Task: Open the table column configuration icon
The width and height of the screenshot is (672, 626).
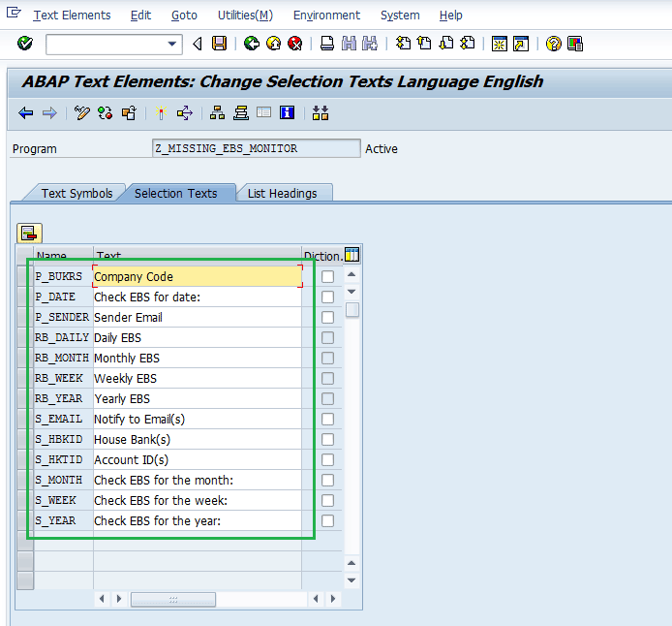Action: [351, 255]
